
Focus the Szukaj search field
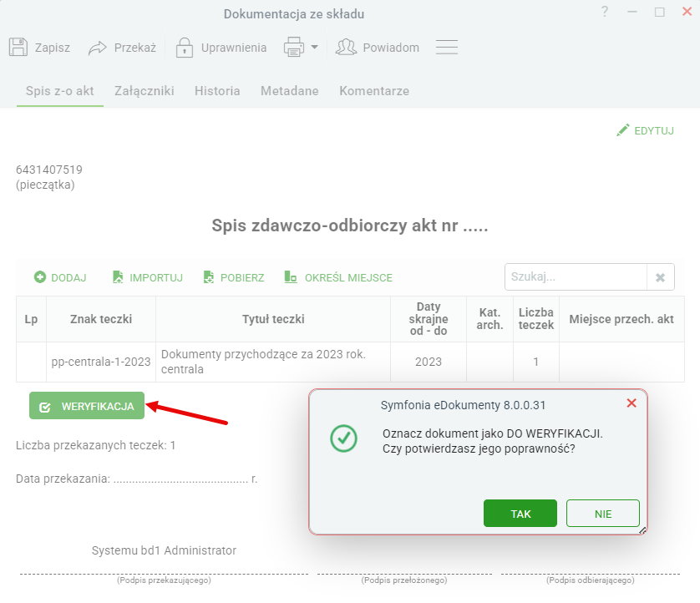[x=576, y=277]
